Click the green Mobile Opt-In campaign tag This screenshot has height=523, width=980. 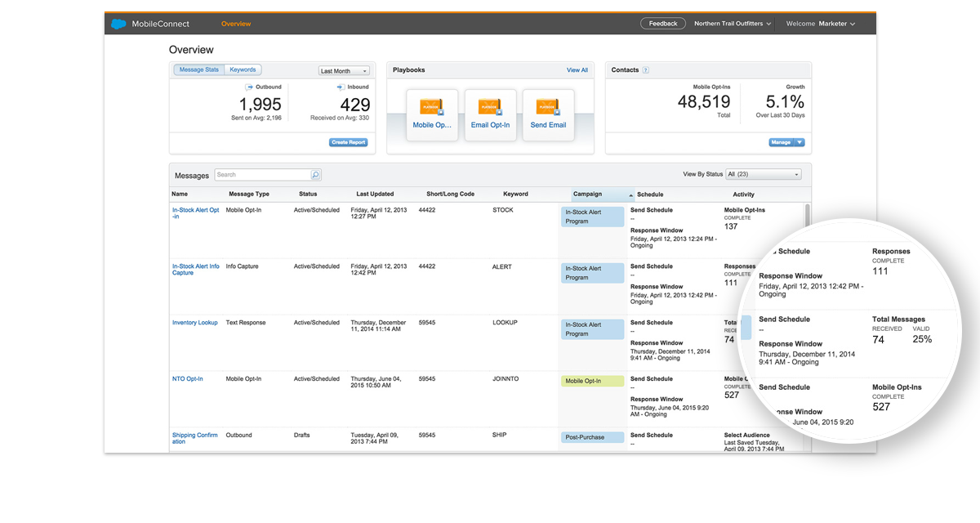593,381
